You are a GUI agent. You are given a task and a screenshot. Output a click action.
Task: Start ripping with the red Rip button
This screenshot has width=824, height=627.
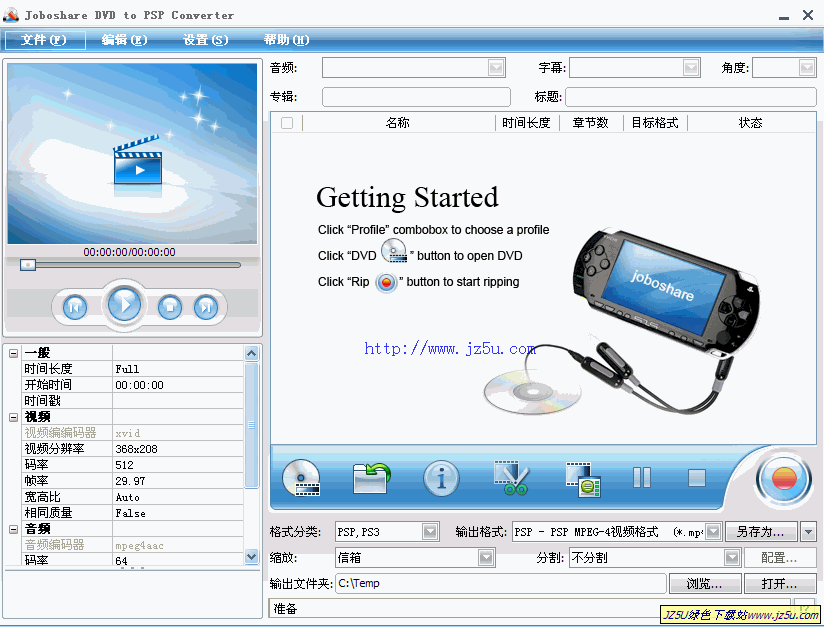(x=784, y=479)
